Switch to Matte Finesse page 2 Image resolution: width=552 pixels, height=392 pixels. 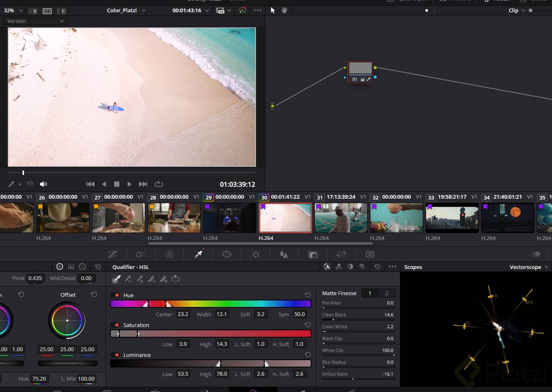386,293
